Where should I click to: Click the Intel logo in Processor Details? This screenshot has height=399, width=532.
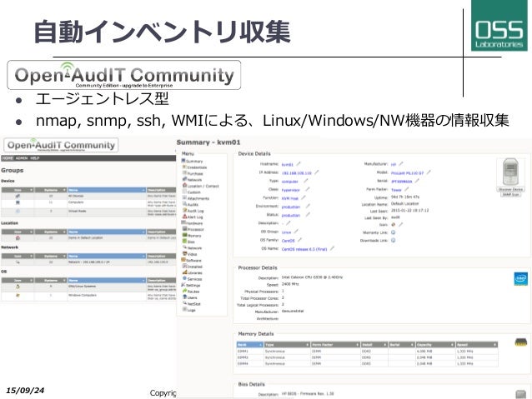point(520,279)
